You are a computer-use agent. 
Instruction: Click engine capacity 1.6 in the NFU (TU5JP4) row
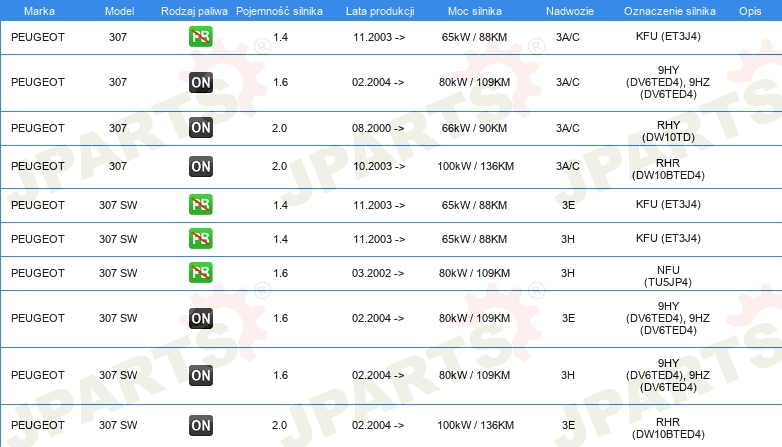[x=280, y=273]
